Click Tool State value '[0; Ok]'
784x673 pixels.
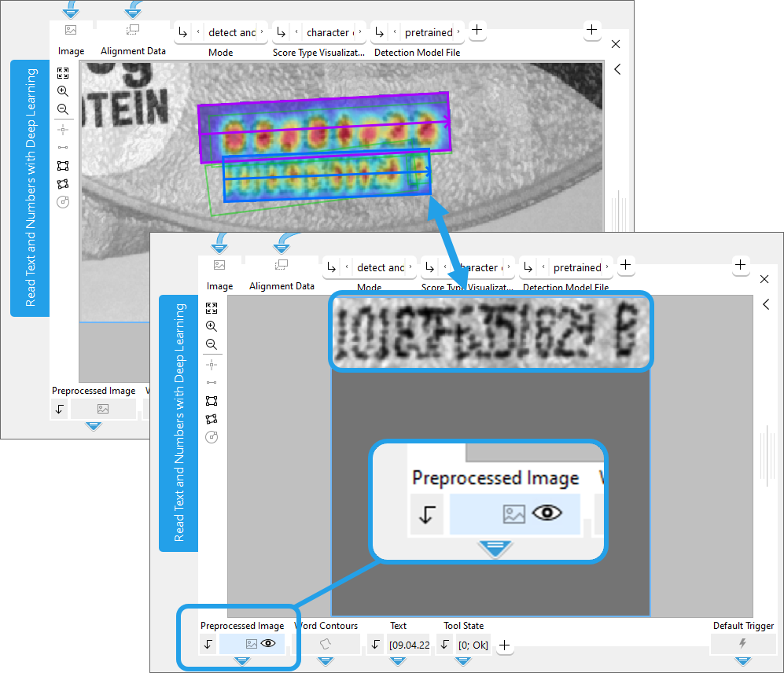[x=473, y=645]
